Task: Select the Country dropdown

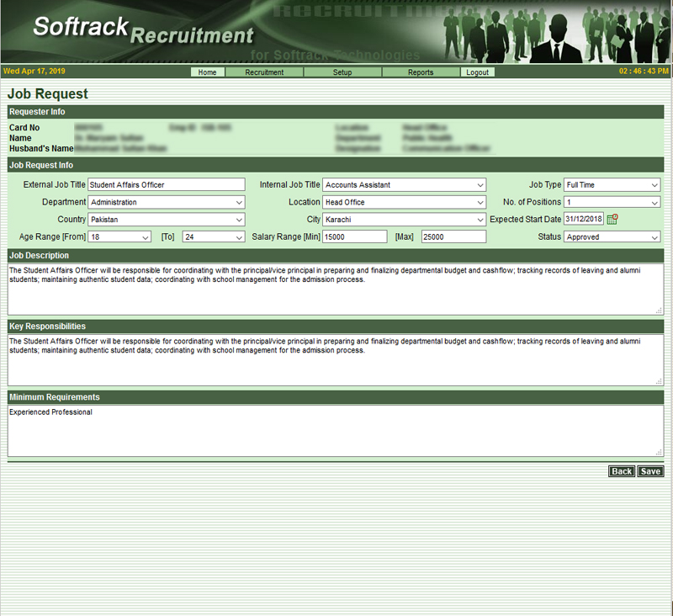Action: 166,220
